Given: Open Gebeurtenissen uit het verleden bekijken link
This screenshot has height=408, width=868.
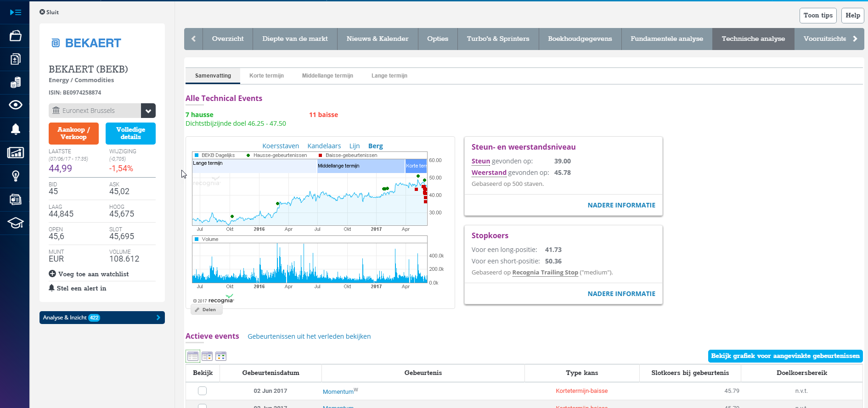Looking at the screenshot, I should pos(309,336).
